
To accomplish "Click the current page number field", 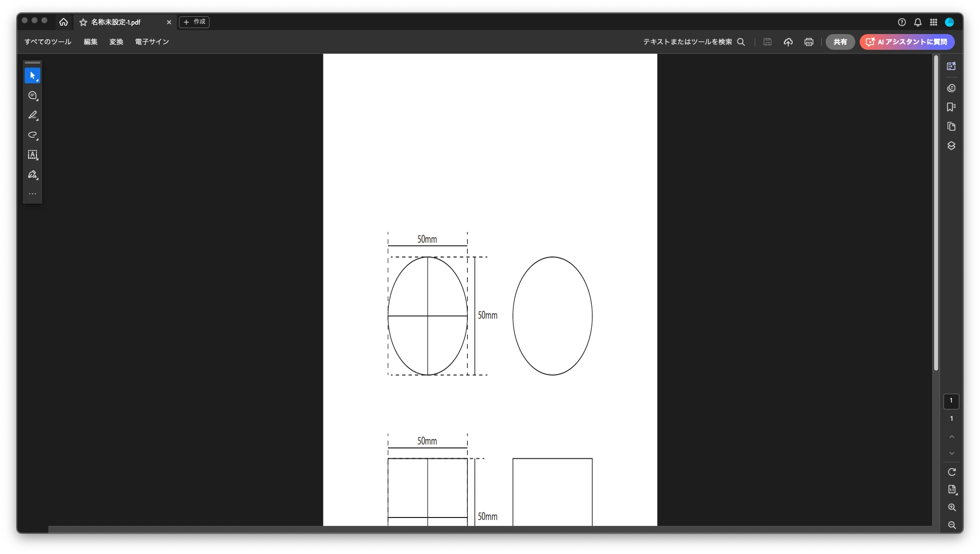I will click(951, 401).
